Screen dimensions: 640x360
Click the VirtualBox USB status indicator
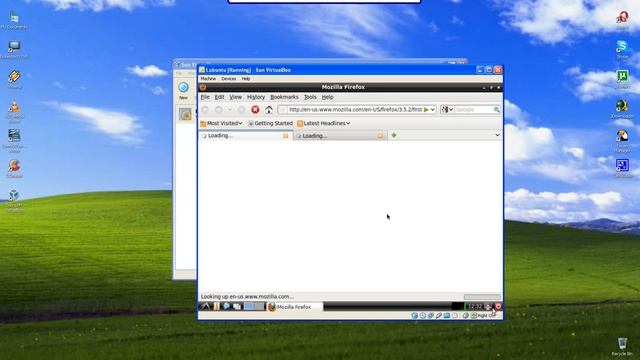tap(439, 316)
